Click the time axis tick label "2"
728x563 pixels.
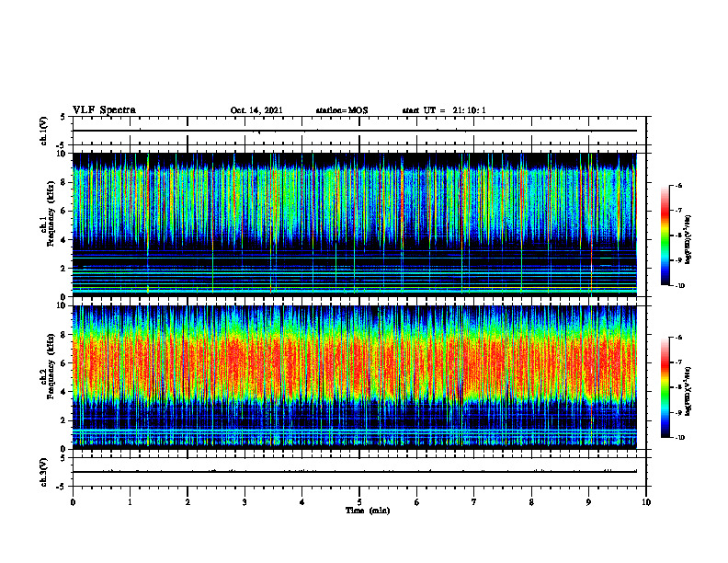pos(188,502)
